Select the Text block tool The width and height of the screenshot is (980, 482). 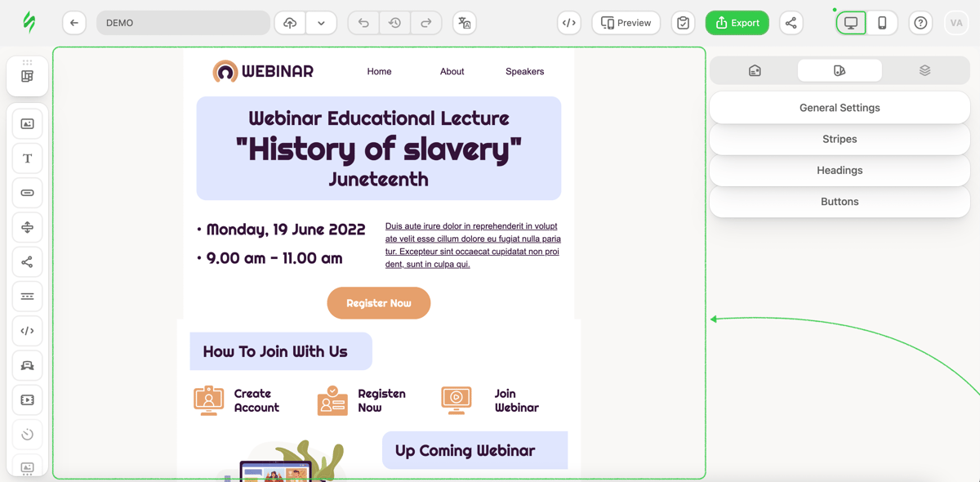tap(27, 158)
